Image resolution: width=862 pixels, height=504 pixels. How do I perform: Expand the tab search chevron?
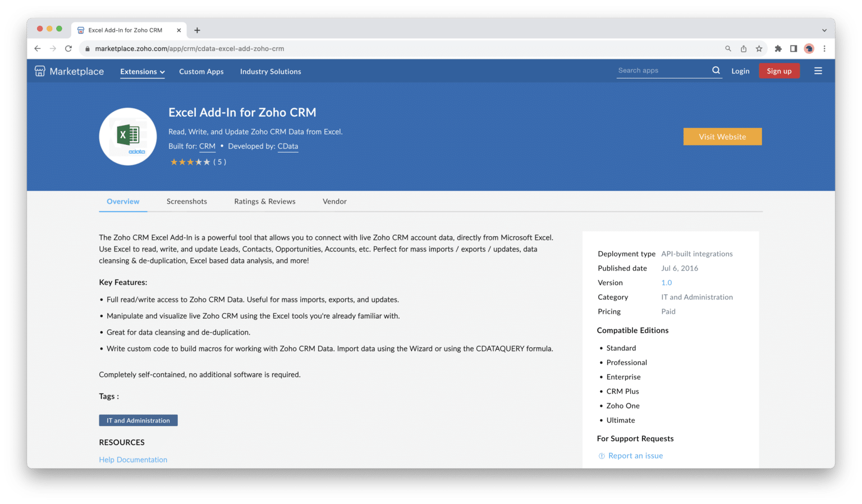coord(824,30)
